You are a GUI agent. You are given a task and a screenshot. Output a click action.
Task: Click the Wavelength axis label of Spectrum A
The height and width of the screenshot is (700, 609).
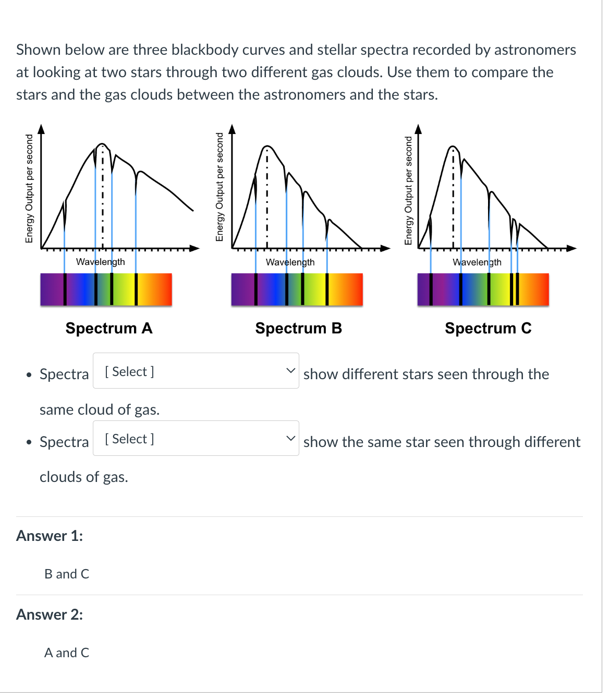(x=100, y=262)
